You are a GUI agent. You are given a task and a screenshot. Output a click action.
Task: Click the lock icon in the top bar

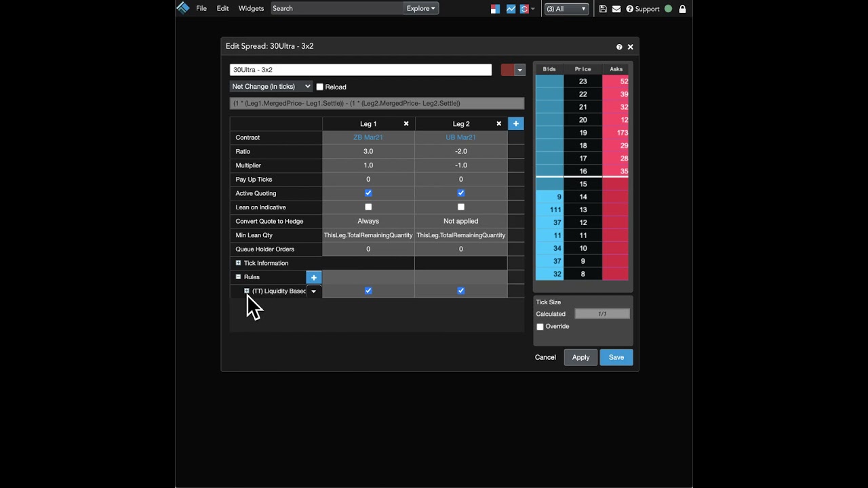[x=682, y=9]
